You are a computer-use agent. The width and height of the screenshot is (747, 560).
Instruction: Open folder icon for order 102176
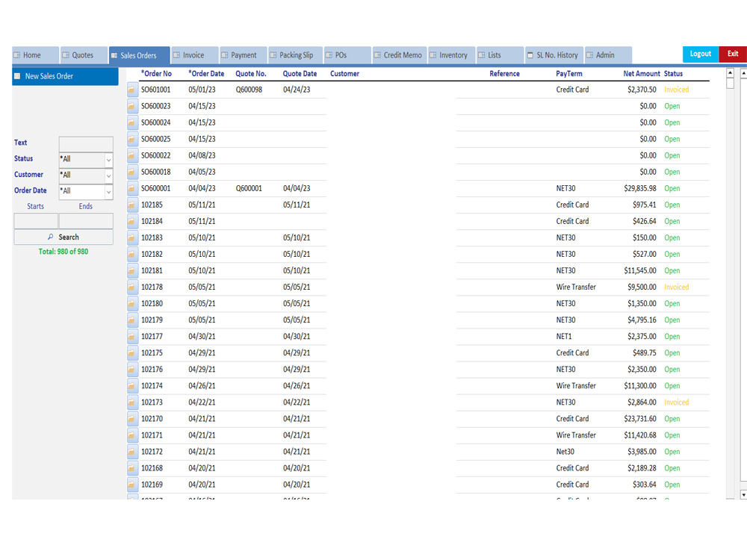(132, 370)
